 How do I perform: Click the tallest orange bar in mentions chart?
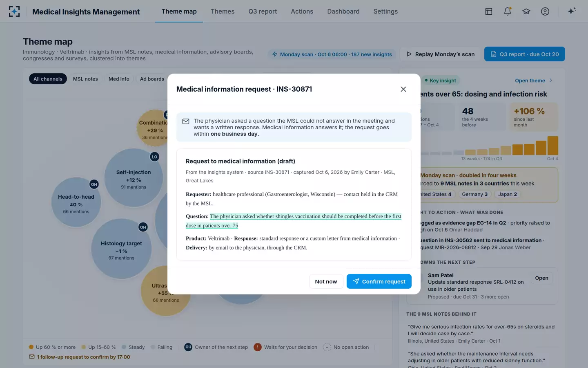(553, 146)
